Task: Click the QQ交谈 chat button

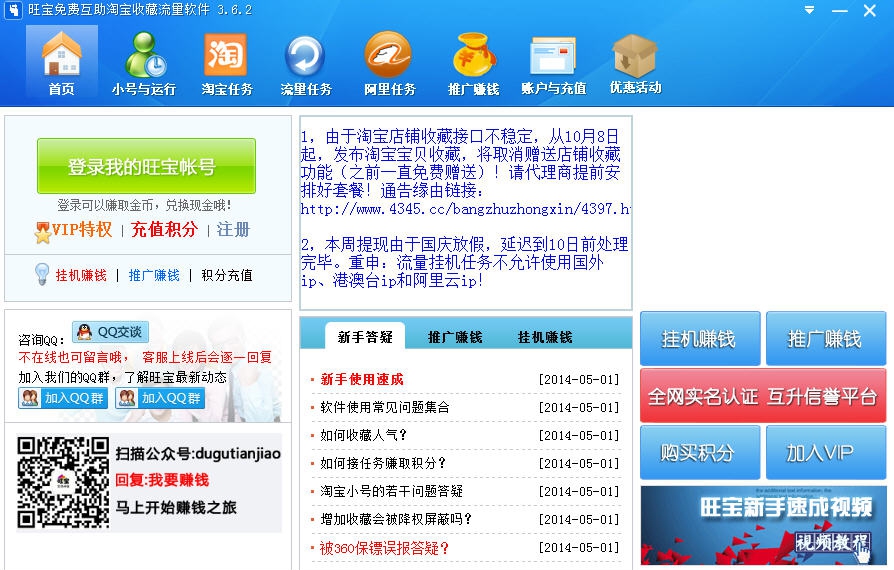Action: click(111, 332)
